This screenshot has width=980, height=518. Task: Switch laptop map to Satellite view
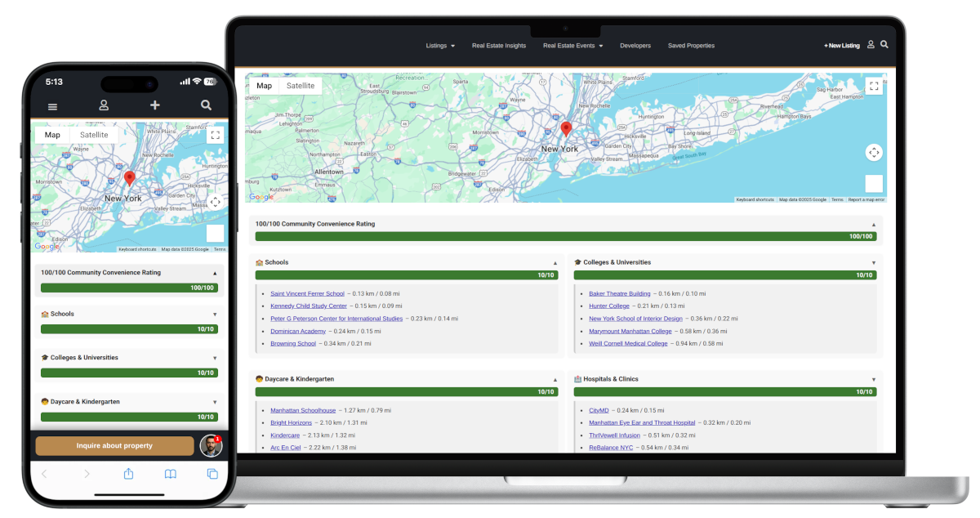301,86
